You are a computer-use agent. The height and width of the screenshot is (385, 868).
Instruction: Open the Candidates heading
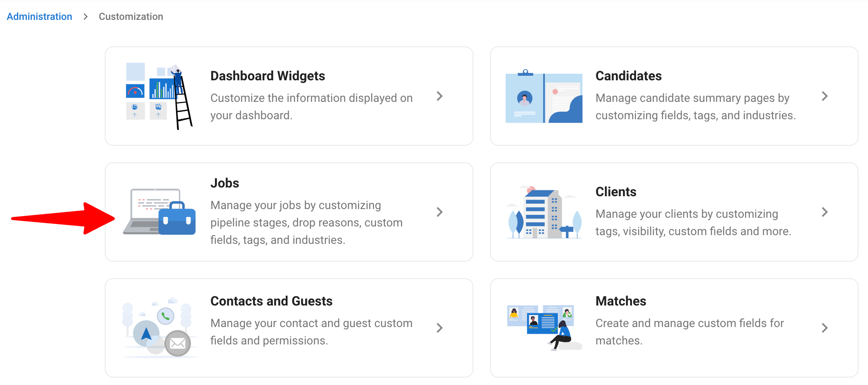click(628, 76)
